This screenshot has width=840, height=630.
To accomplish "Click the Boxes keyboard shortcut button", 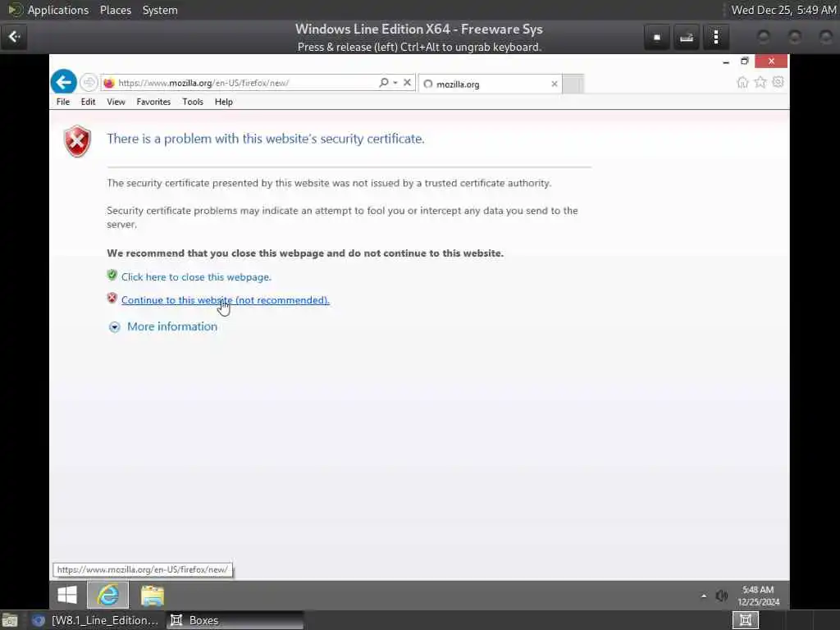I will click(687, 38).
